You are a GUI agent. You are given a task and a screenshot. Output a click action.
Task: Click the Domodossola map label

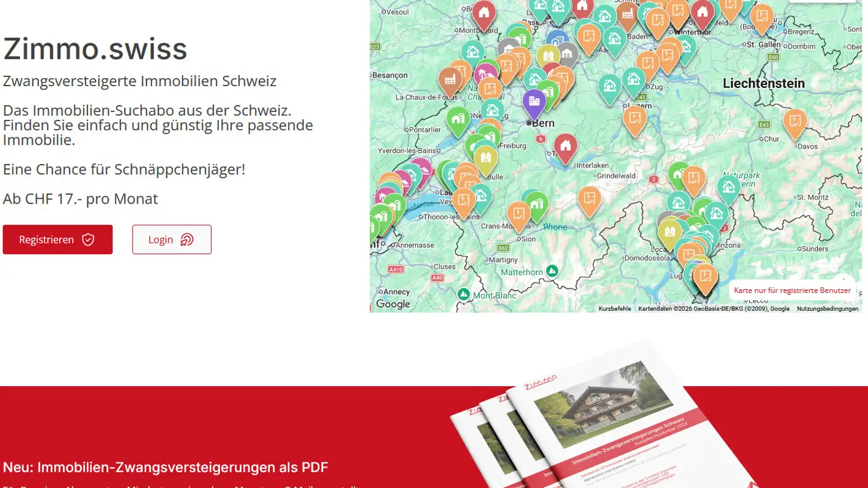click(x=646, y=258)
